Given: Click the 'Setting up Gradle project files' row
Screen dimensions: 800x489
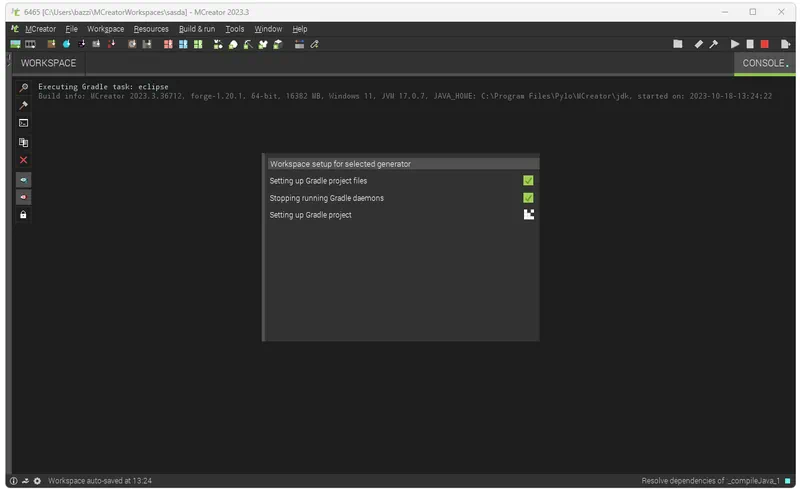Looking at the screenshot, I should point(402,181).
